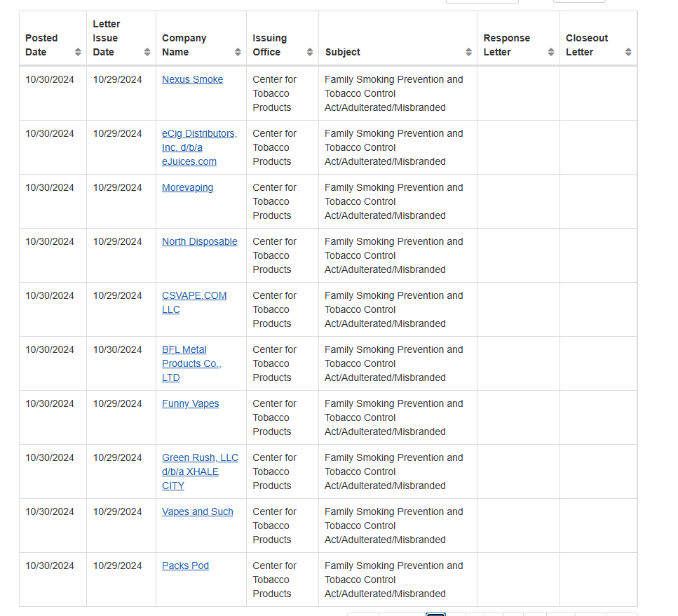This screenshot has width=678, height=616.
Task: Sort table by Posted Date arrows
Action: pos(78,52)
